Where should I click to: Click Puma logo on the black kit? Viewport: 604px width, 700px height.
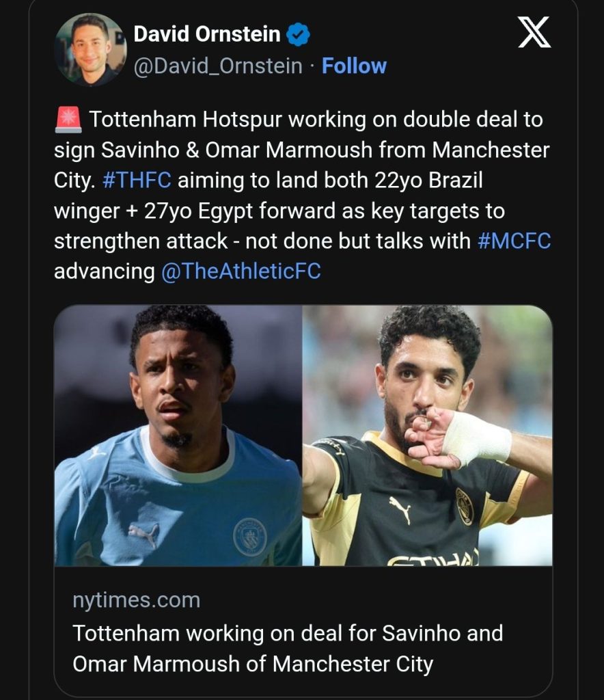point(400,509)
